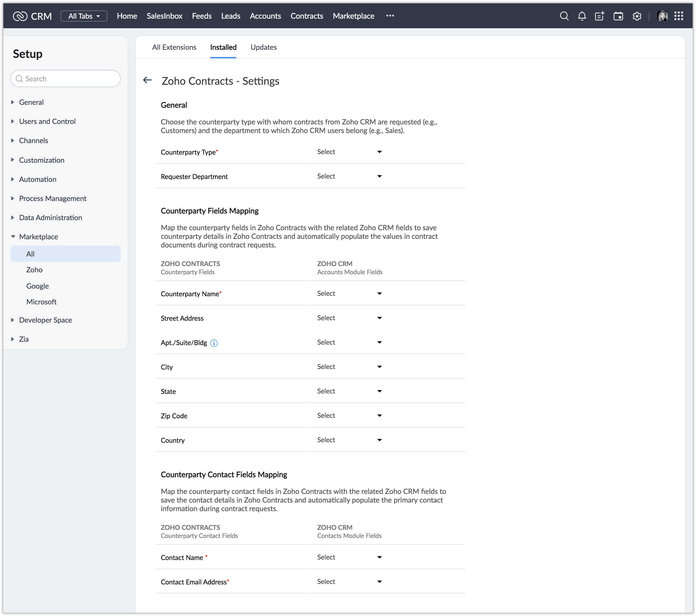Switch to the Updates tab

point(263,47)
